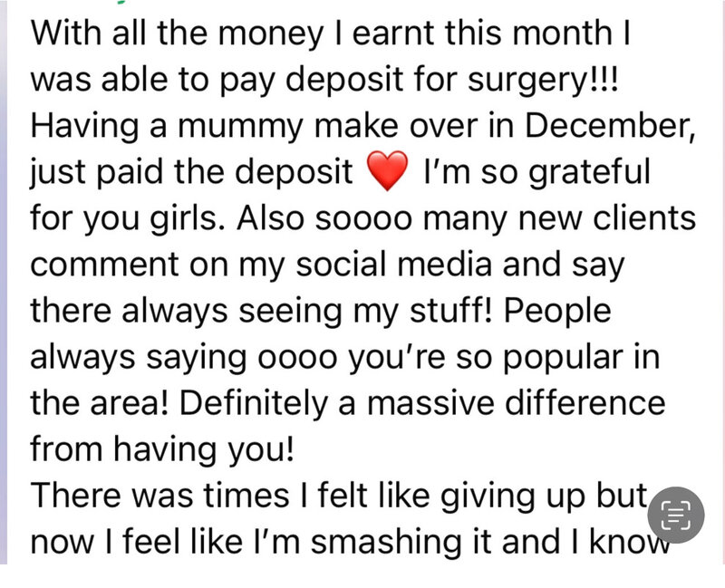Select the word 'soooo' in the message

click(363, 218)
